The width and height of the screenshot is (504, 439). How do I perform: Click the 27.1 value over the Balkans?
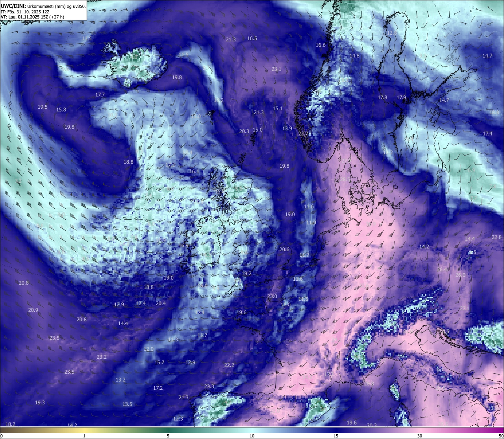[465, 308]
